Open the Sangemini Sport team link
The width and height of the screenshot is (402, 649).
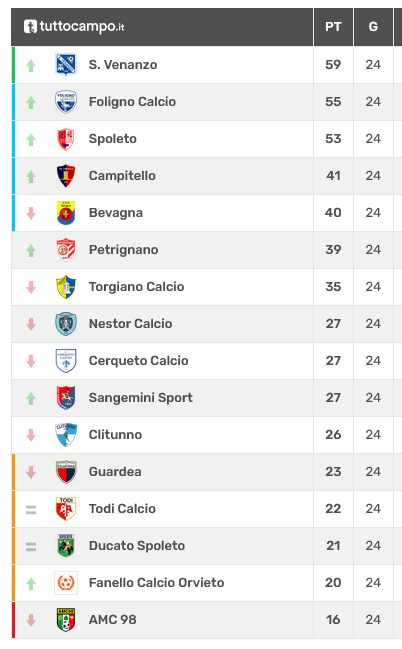click(x=141, y=398)
